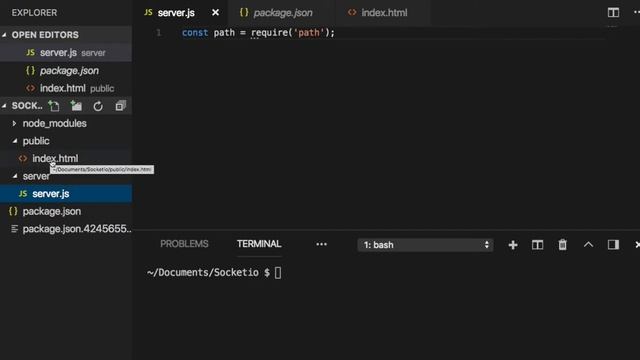The height and width of the screenshot is (360, 640).
Task: Add a new terminal with plus icon
Action: (513, 245)
